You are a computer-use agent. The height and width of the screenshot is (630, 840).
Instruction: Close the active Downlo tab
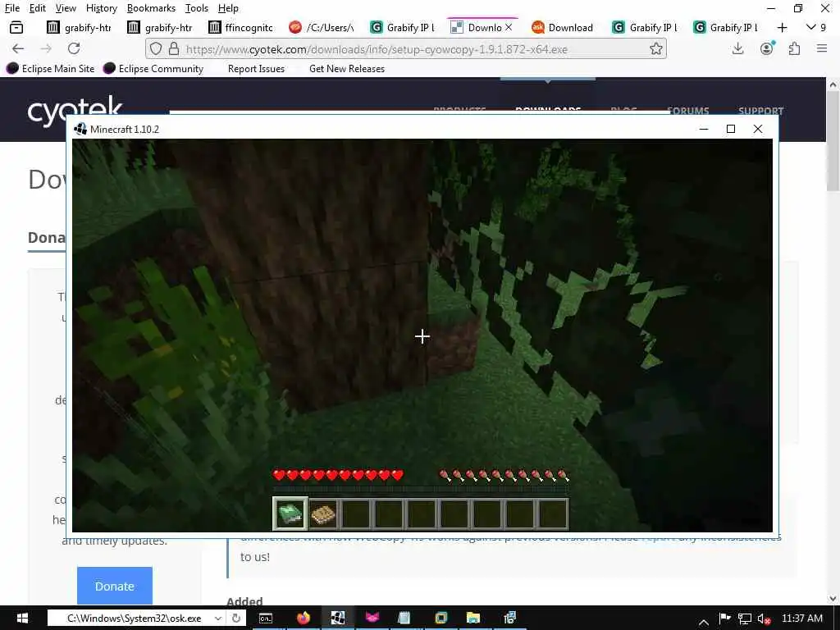pyautogui.click(x=509, y=27)
